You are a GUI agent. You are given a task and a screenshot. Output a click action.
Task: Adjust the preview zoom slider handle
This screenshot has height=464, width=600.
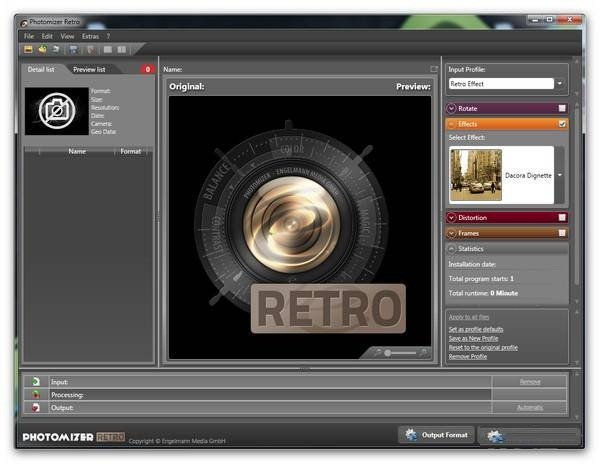click(388, 353)
